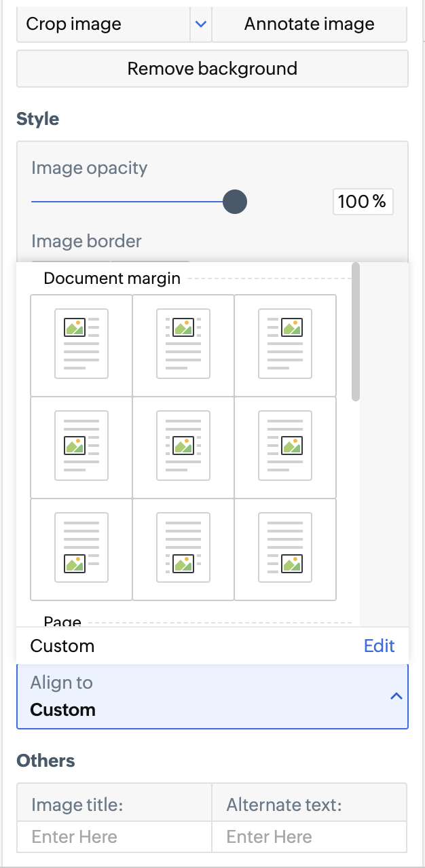This screenshot has width=425, height=868.
Task: Click the Annotate image button
Action: point(310,24)
